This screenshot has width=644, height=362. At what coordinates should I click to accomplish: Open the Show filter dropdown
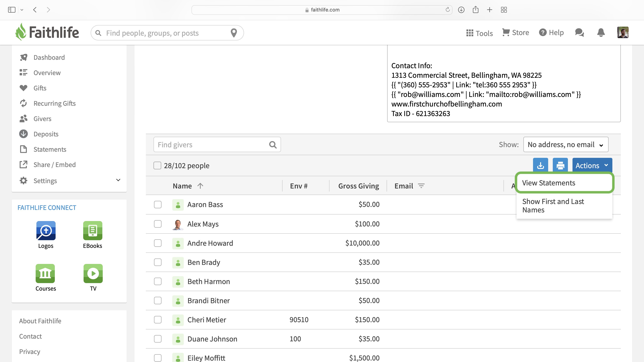point(565,144)
